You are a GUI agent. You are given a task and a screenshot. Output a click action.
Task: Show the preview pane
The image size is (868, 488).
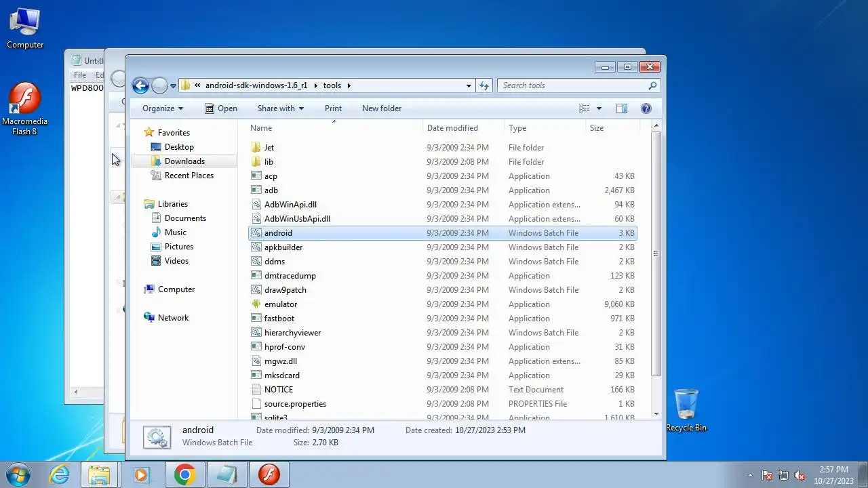click(x=621, y=108)
